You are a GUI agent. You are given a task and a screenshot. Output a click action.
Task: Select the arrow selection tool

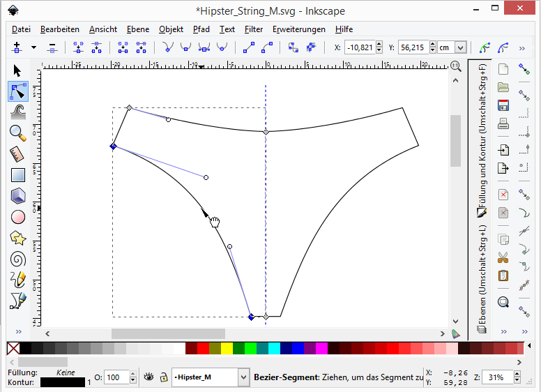point(18,70)
